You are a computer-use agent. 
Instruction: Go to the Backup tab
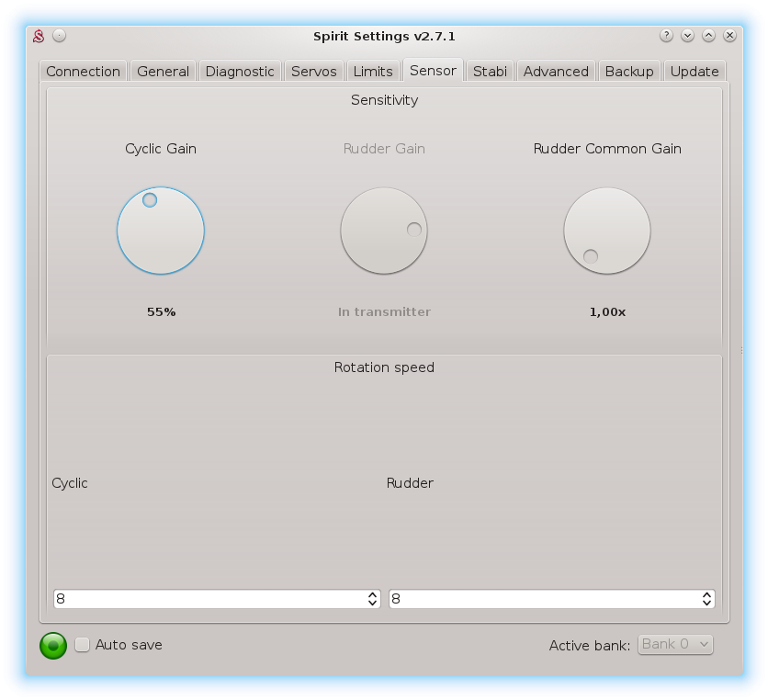(629, 72)
